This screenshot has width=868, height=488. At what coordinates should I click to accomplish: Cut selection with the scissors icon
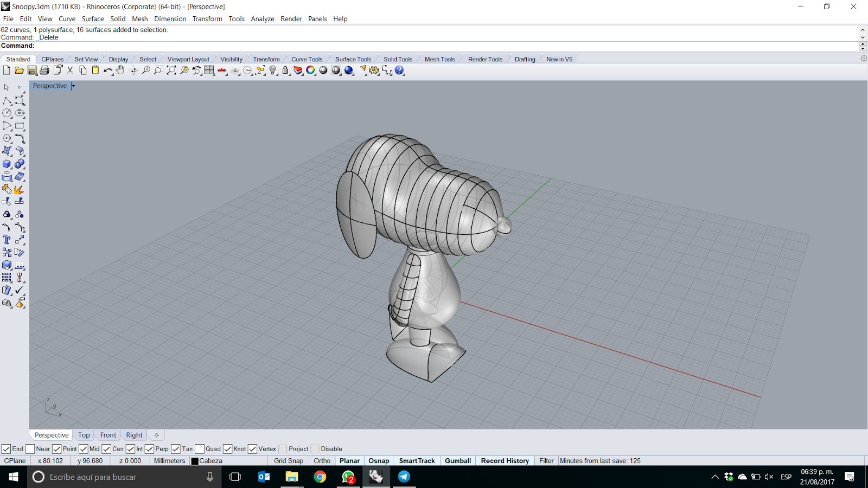click(x=70, y=70)
